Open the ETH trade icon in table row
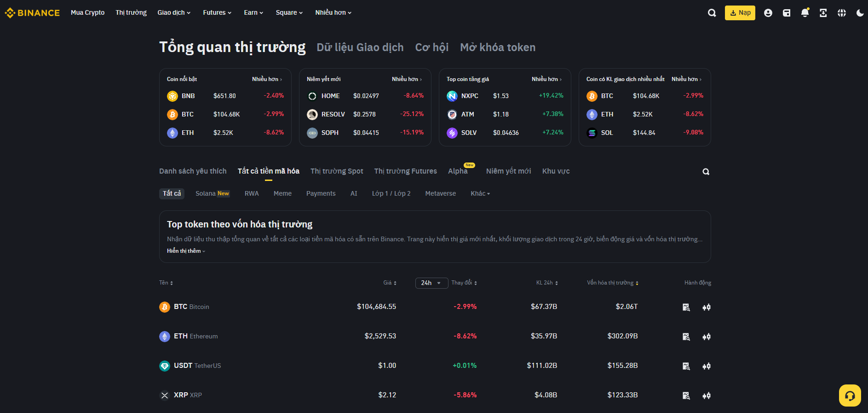 (707, 337)
